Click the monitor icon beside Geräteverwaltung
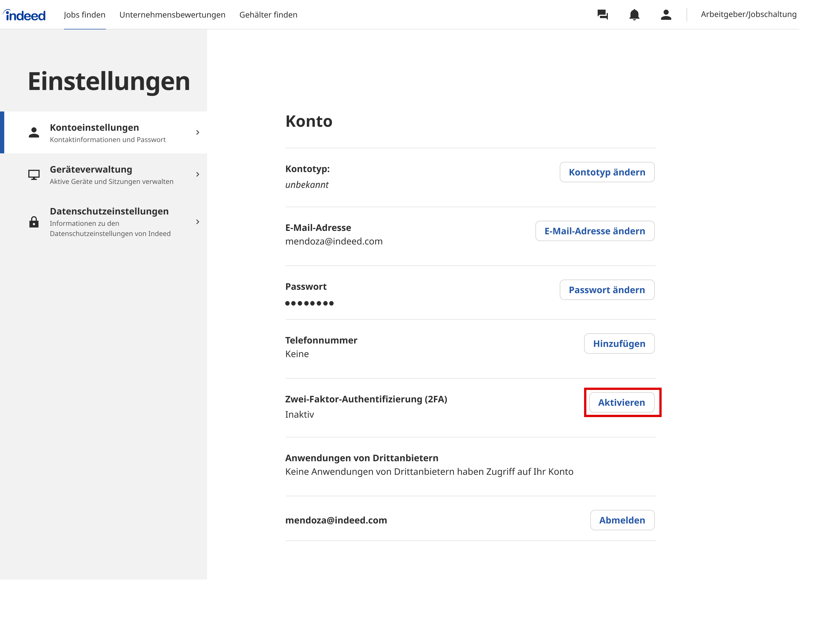 [x=34, y=174]
